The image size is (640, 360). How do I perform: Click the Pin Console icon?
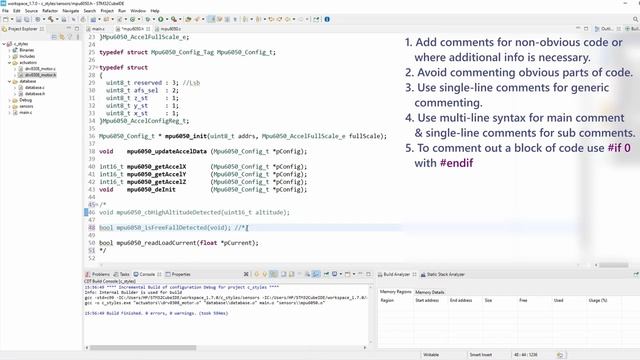coord(326,274)
